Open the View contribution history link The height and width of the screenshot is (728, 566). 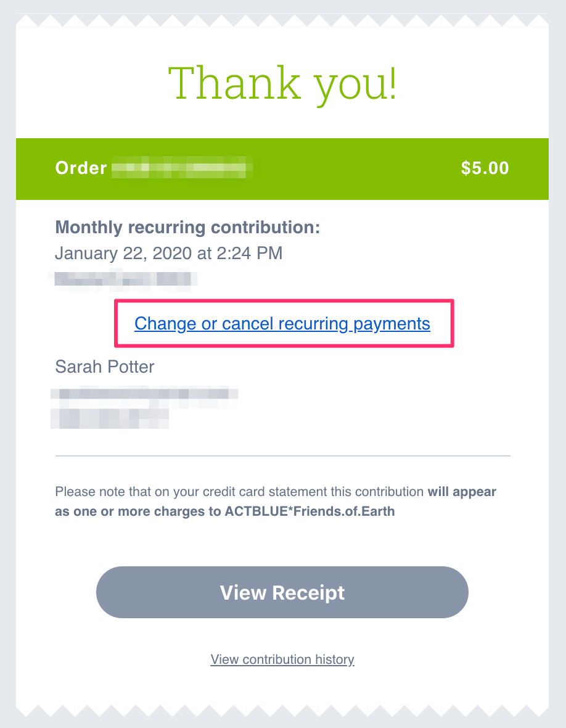pyautogui.click(x=282, y=660)
